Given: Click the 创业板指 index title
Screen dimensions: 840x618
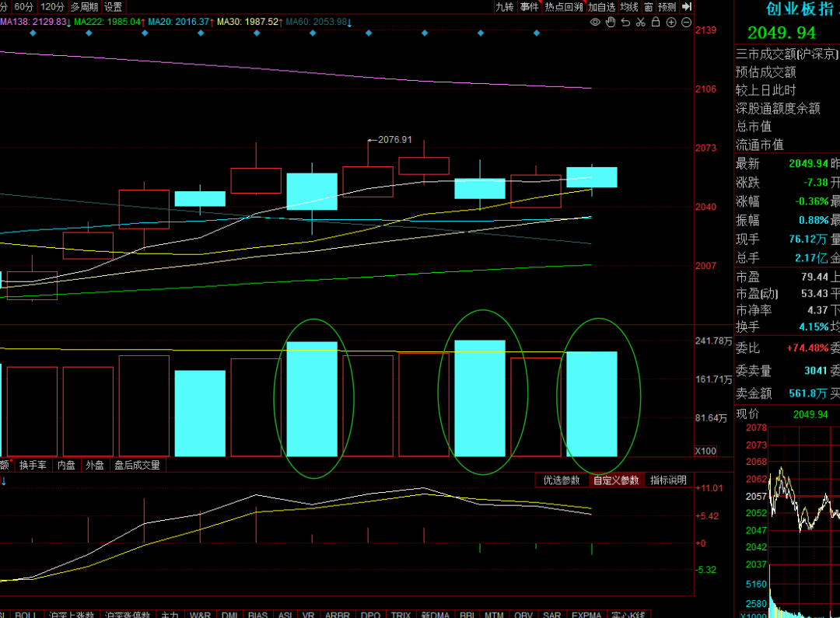Looking at the screenshot, I should pyautogui.click(x=800, y=9).
